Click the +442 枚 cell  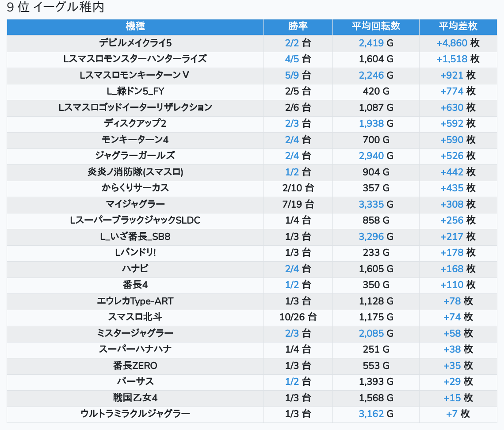(458, 172)
